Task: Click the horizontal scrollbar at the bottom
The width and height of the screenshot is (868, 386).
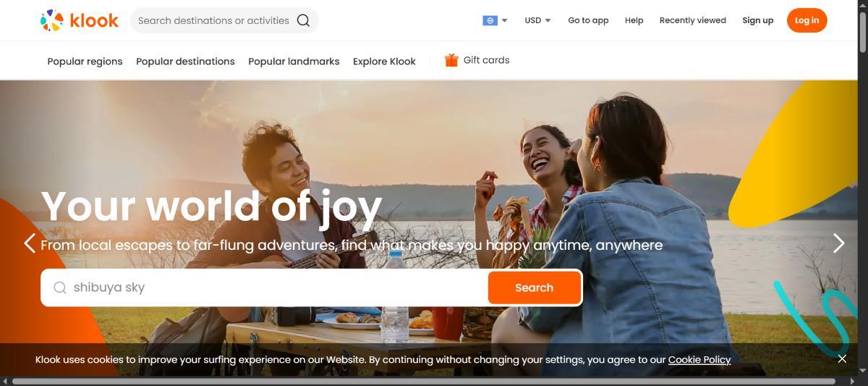Action: coord(424,381)
